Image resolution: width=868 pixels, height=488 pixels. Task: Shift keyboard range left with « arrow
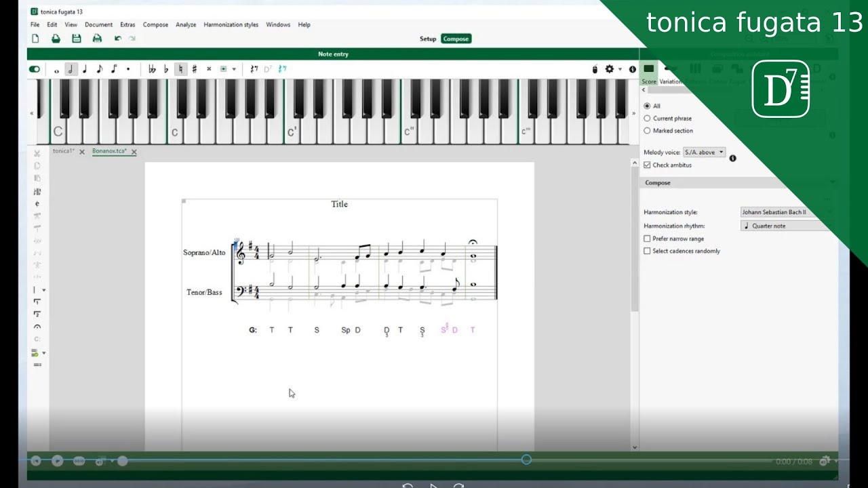pos(31,113)
